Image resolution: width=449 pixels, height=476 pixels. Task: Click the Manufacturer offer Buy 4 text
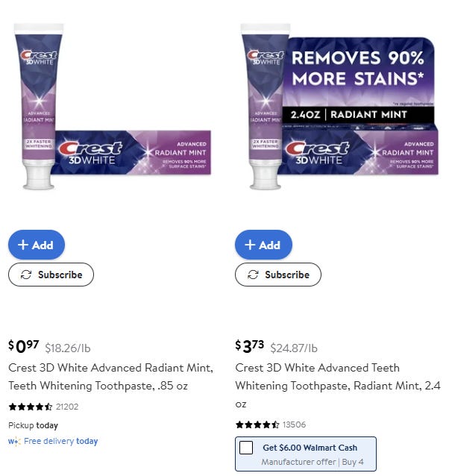tap(313, 462)
